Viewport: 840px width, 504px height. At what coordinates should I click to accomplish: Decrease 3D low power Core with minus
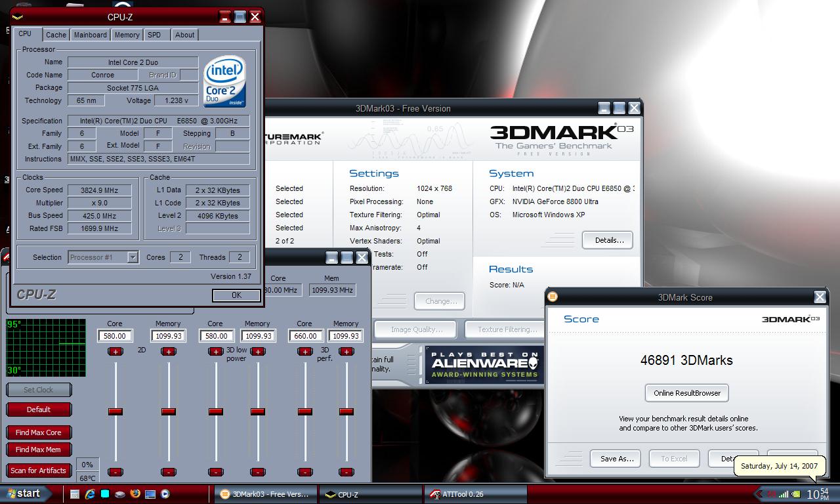(x=215, y=472)
